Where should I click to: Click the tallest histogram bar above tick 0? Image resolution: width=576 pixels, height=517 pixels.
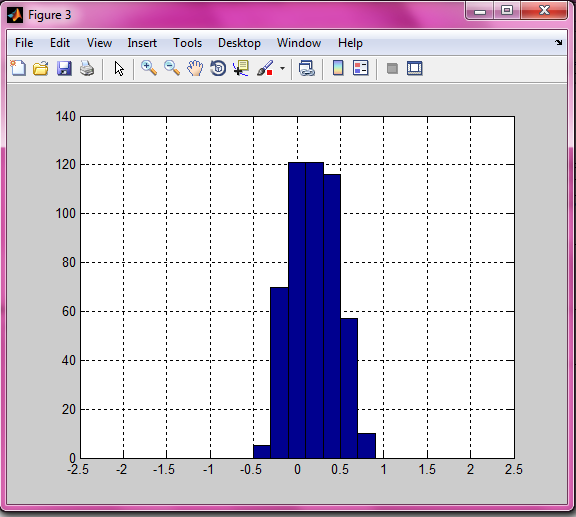pyautogui.click(x=297, y=310)
